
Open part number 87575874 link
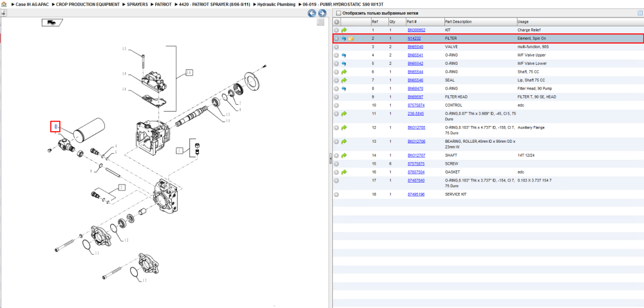tap(415, 105)
